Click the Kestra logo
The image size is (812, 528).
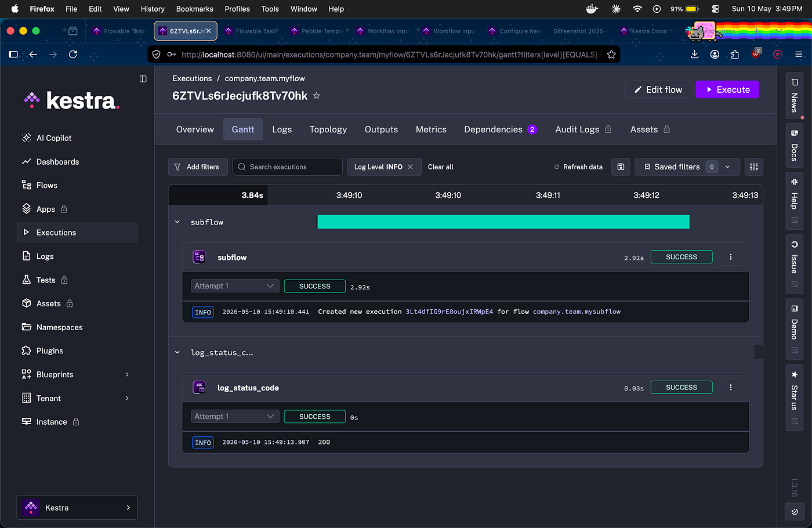coord(71,100)
